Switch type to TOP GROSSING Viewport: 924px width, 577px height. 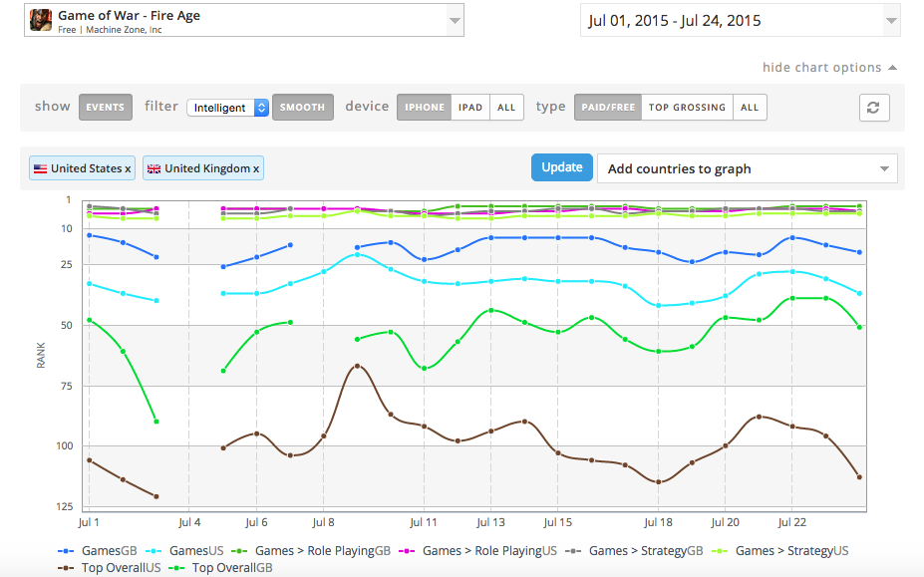point(687,108)
